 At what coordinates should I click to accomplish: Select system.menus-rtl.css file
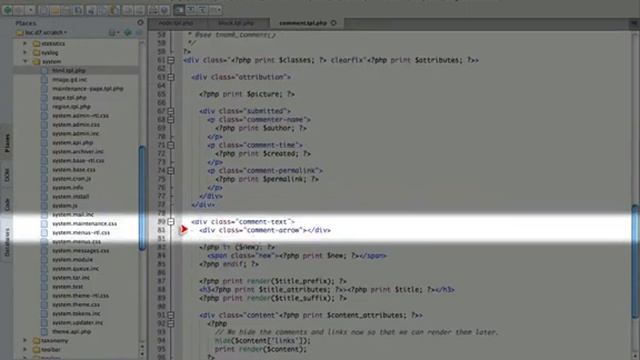pos(81,233)
